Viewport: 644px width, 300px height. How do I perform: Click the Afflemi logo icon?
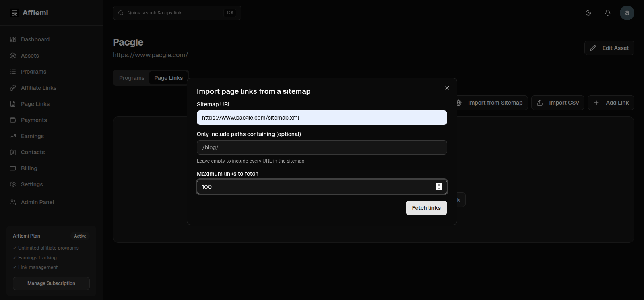(14, 13)
